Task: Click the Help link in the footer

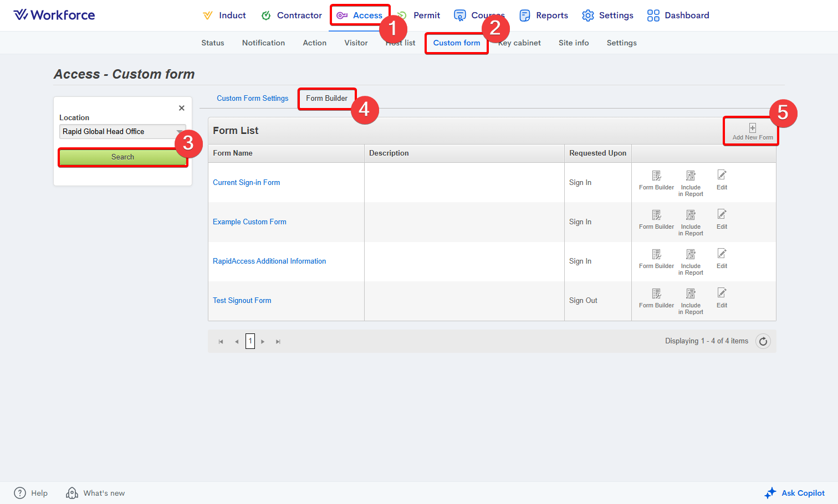Action: click(x=31, y=493)
